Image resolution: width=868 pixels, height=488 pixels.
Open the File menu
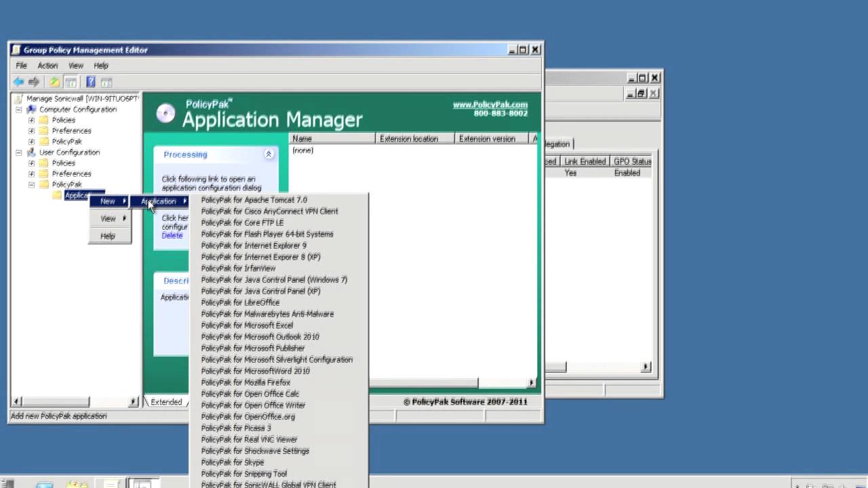tap(21, 66)
